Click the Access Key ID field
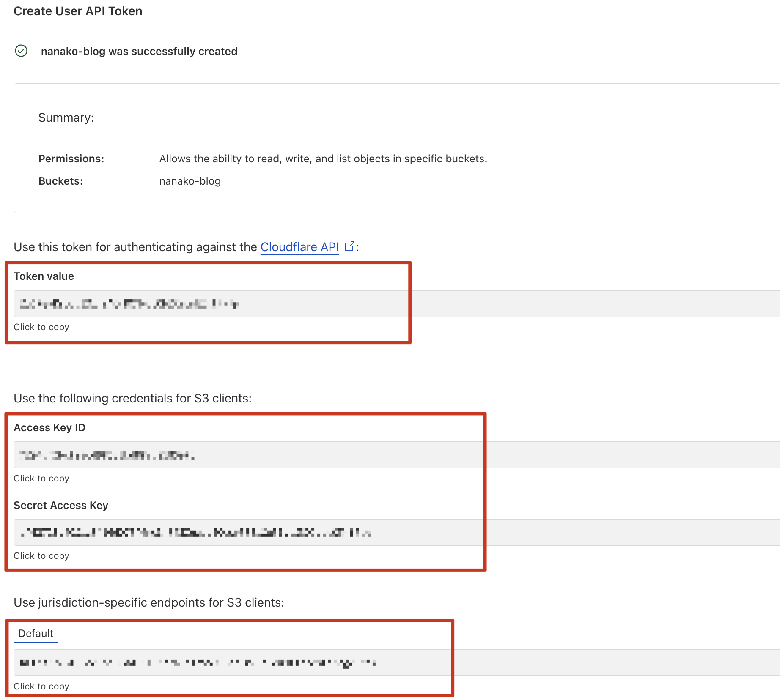 pyautogui.click(x=211, y=455)
